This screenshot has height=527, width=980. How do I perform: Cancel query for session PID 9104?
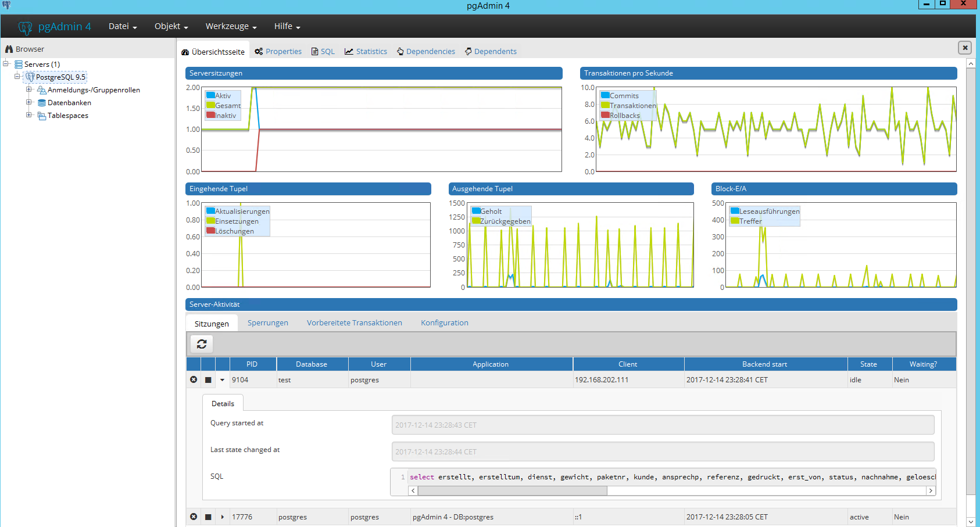tap(194, 379)
